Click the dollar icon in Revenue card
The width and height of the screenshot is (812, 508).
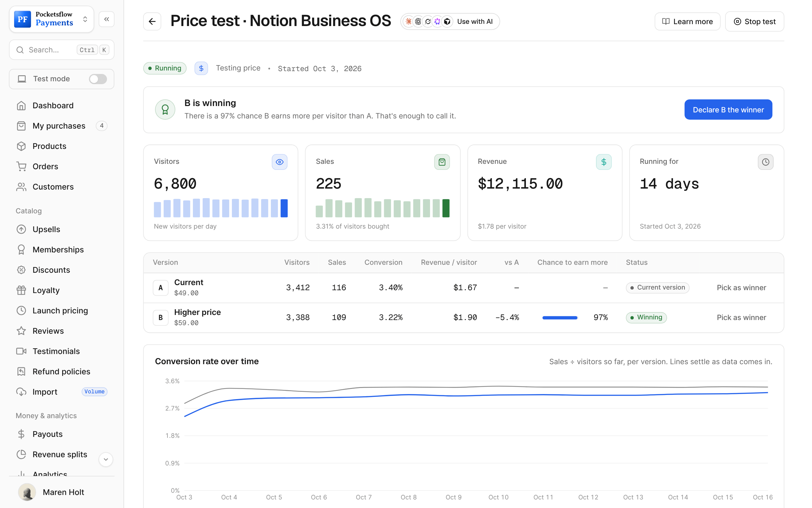point(604,162)
